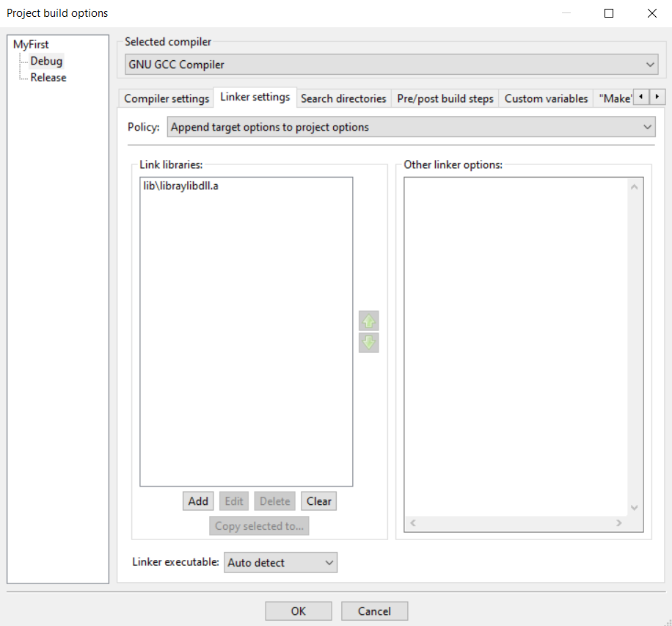This screenshot has height=626, width=672.
Task: Select lib\libraylibdll.a in link libraries
Action: click(181, 186)
